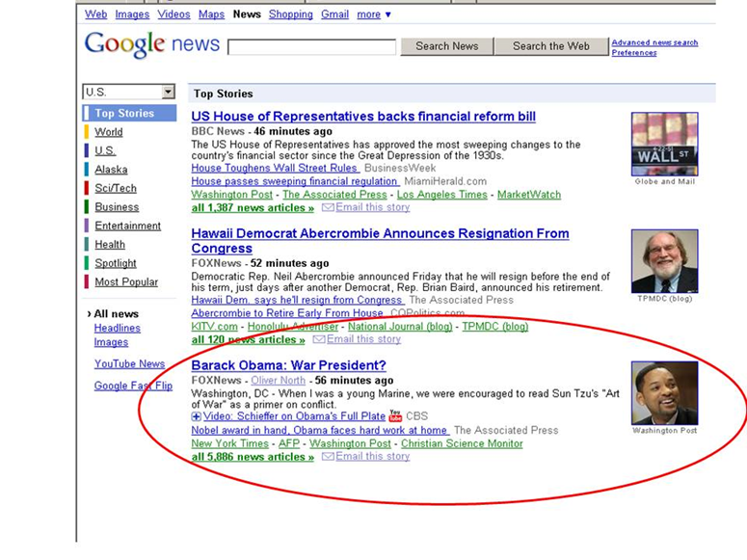Screen dimensions: 747x560
Task: Click the Washington Post thumbnail photo
Action: [x=664, y=392]
